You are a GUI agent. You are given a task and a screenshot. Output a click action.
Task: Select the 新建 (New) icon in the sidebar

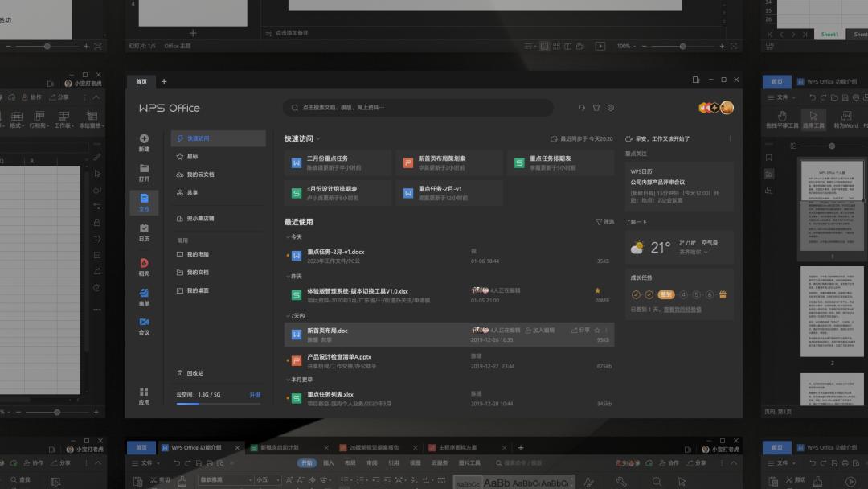[144, 143]
